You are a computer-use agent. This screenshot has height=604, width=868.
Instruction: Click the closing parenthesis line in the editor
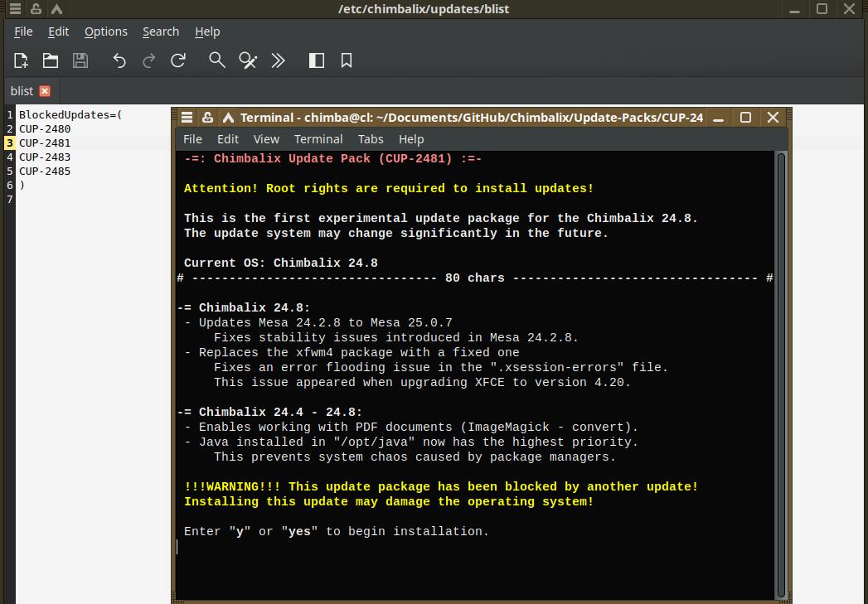(22, 186)
